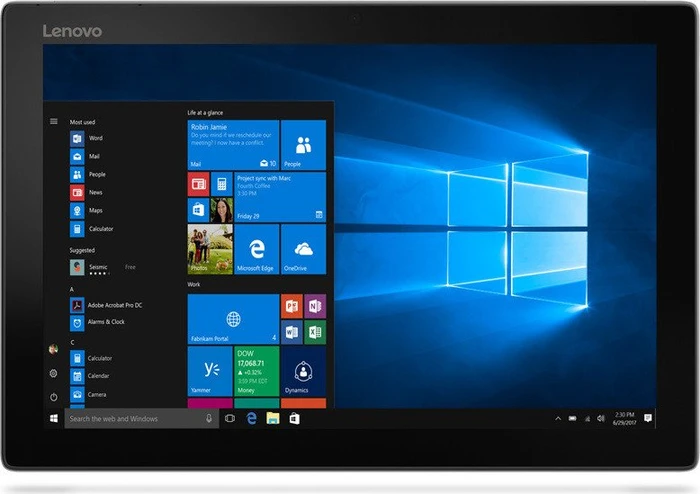Select the suggested Seismic app
The height and width of the screenshot is (494, 700).
click(103, 267)
